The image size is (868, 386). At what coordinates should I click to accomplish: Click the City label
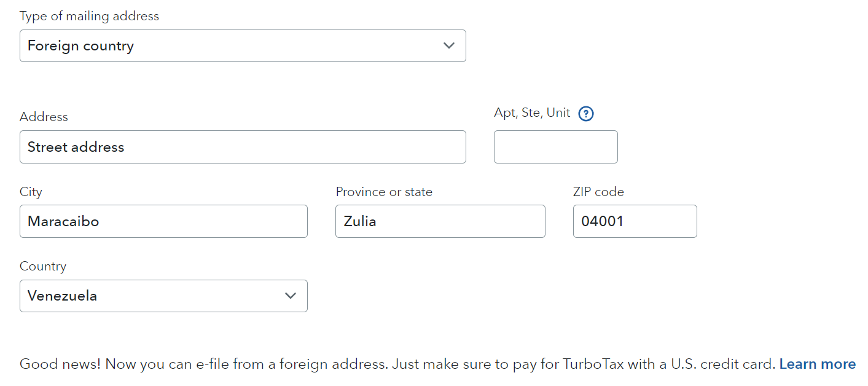[31, 192]
